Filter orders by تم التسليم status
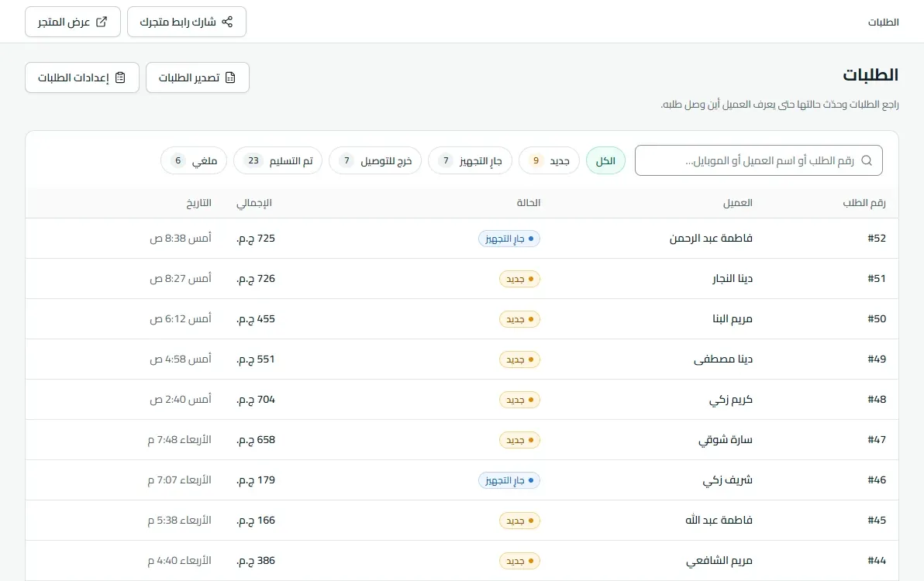This screenshot has width=924, height=581. tap(278, 160)
